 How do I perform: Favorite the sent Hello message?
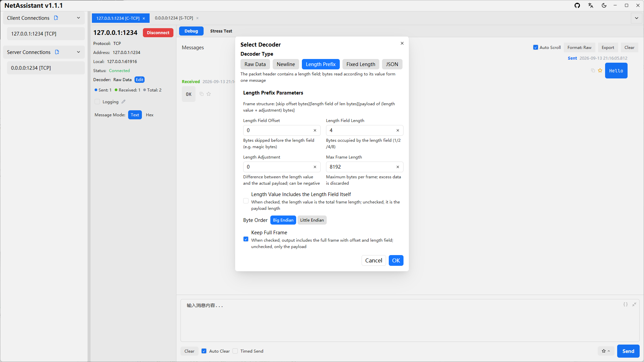point(600,70)
